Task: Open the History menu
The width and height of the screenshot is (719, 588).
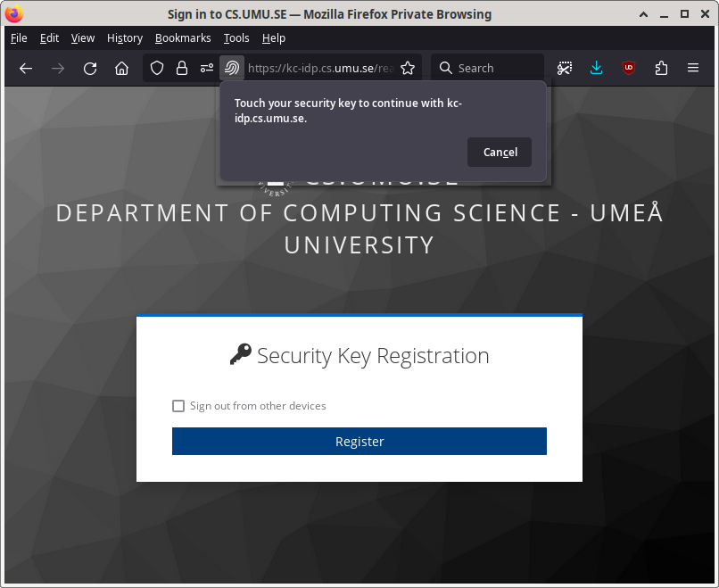Action: pyautogui.click(x=124, y=37)
